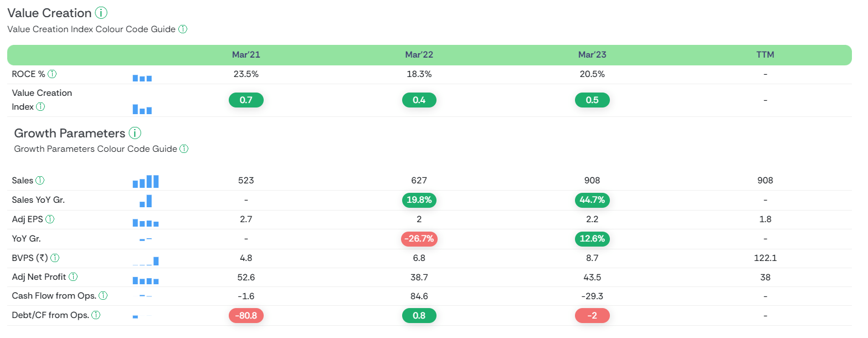Click the Sales row mini bar chart

(146, 181)
